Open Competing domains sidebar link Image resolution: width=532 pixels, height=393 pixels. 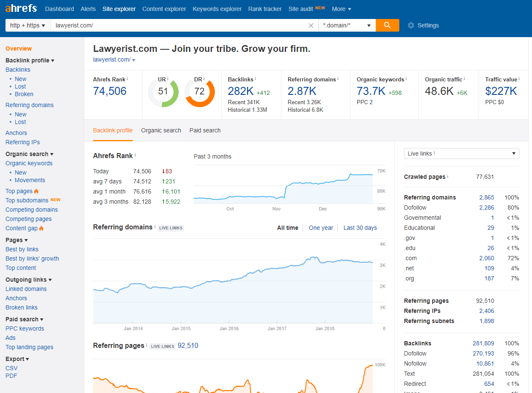coord(32,210)
